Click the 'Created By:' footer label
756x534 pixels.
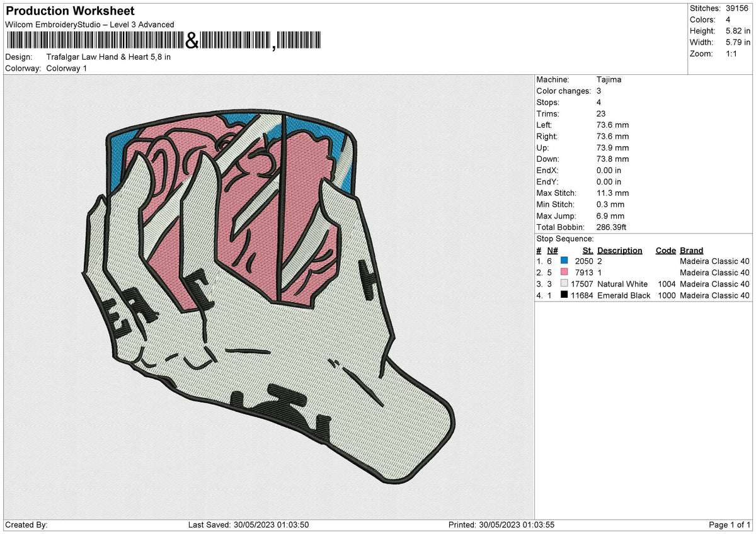point(26,525)
